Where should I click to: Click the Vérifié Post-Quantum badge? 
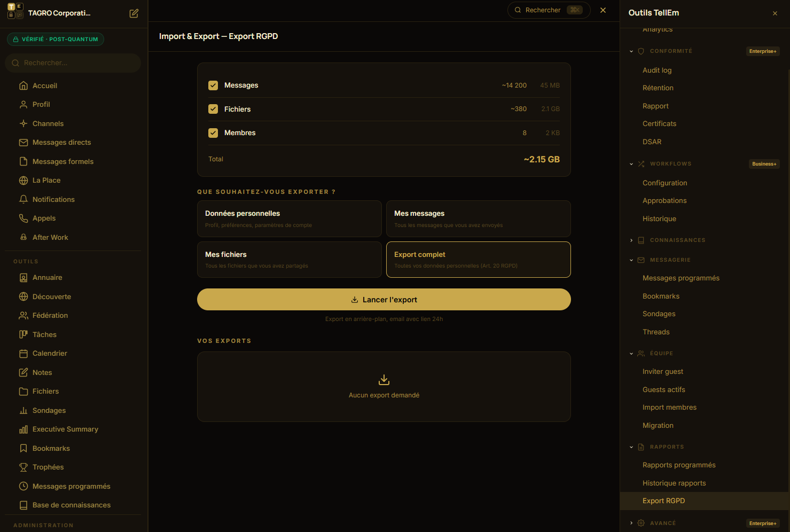56,40
